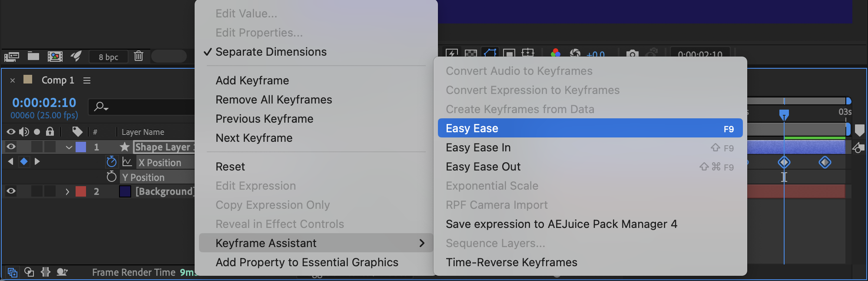Click the 8 bpc color depth button

(108, 57)
